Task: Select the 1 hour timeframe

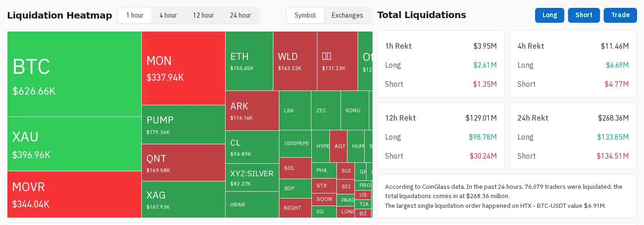Action: (135, 15)
